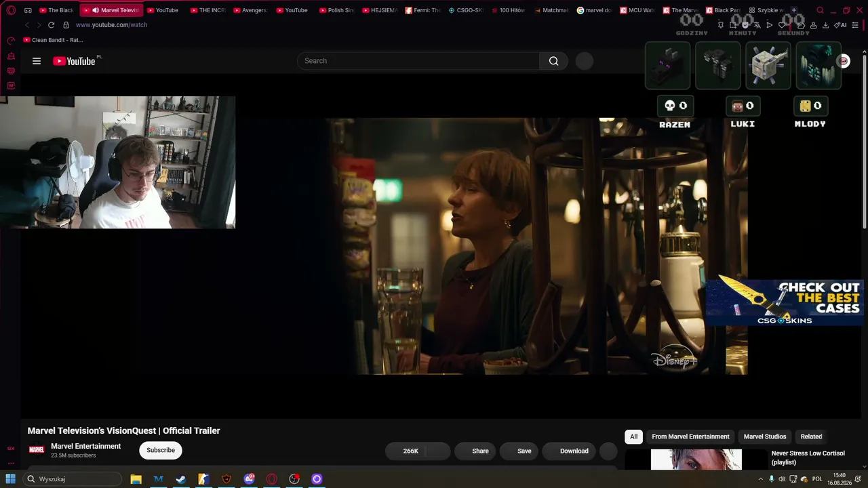Change the POL keyboard language
The image size is (868, 488).
(817, 479)
